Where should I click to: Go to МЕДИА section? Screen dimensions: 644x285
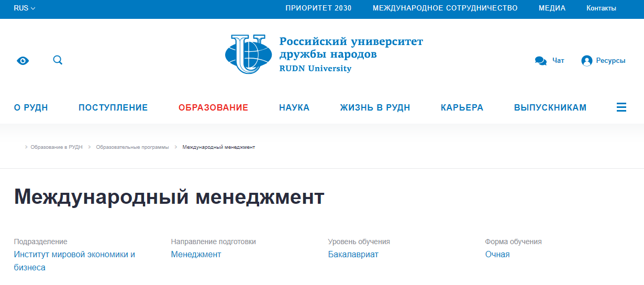552,8
